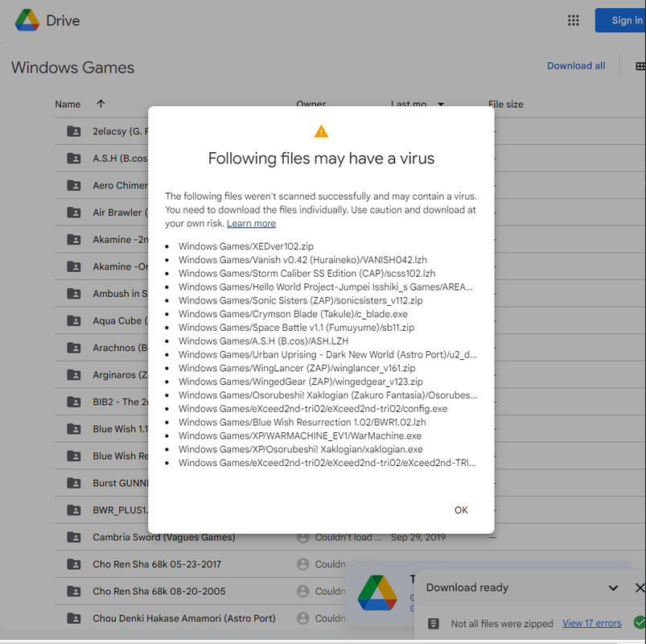646x644 pixels.
Task: Click the sonicsisters_v112.zip entry
Action: (x=300, y=300)
